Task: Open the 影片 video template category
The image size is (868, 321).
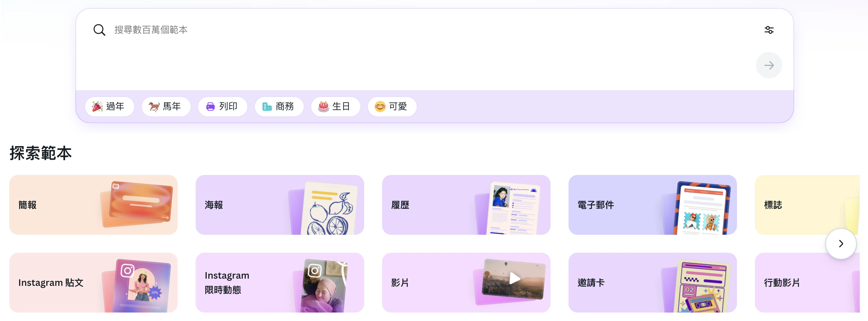Action: [x=466, y=282]
